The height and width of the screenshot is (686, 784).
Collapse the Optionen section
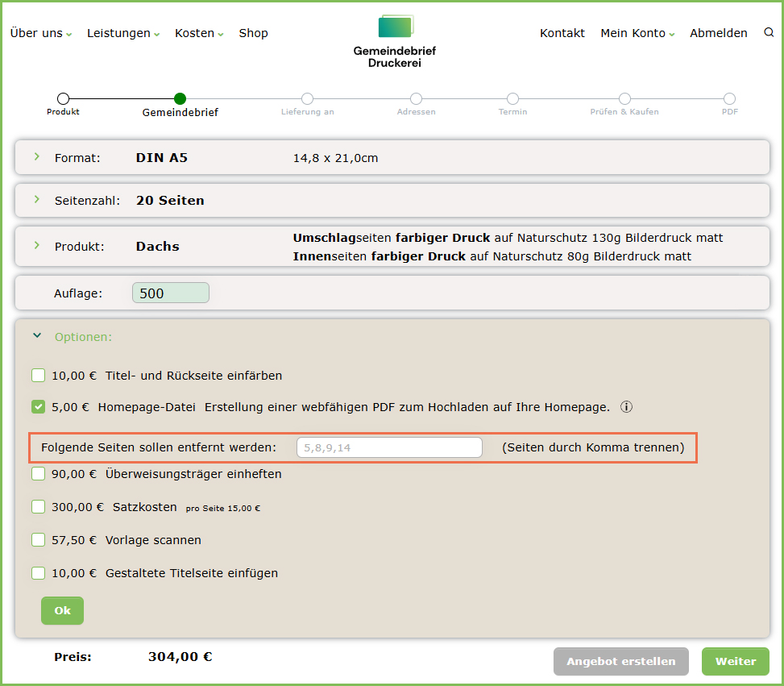(37, 336)
